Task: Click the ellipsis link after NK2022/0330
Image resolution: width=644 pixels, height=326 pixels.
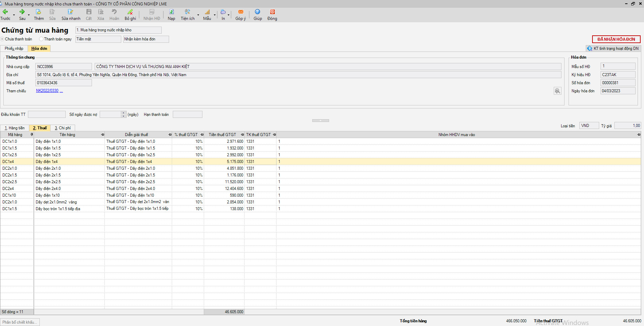Action: click(61, 91)
